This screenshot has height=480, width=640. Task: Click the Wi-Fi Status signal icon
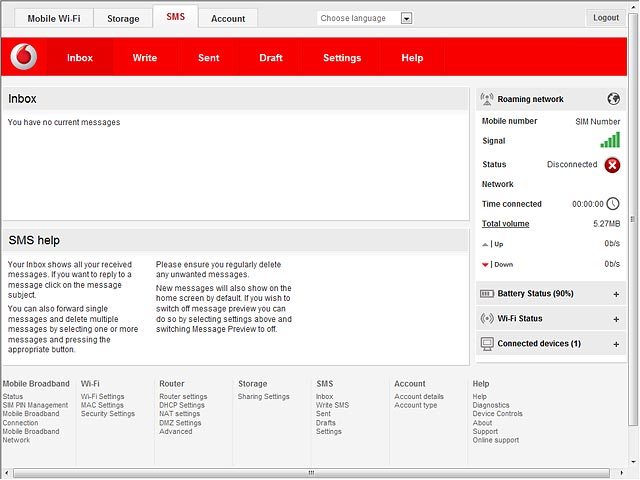[487, 318]
